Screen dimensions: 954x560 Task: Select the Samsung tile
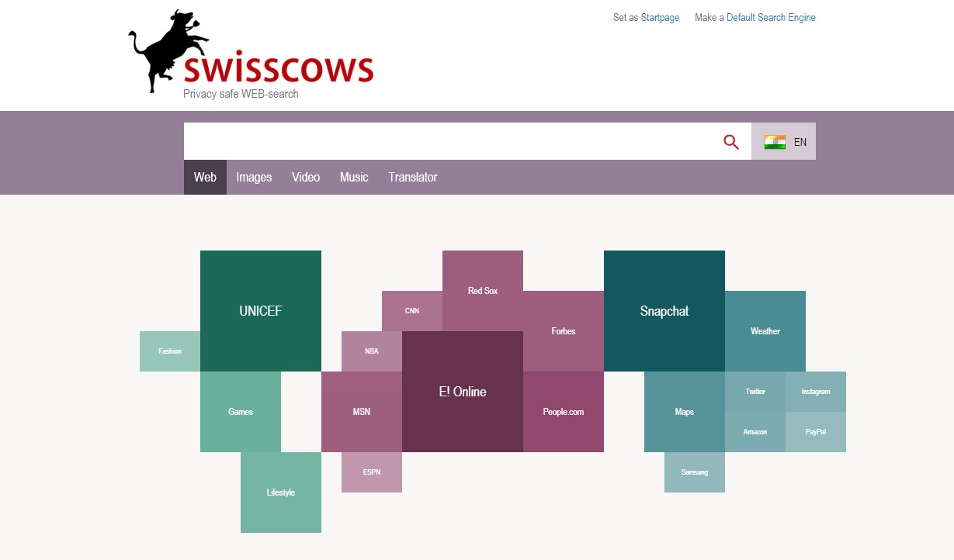pos(695,472)
